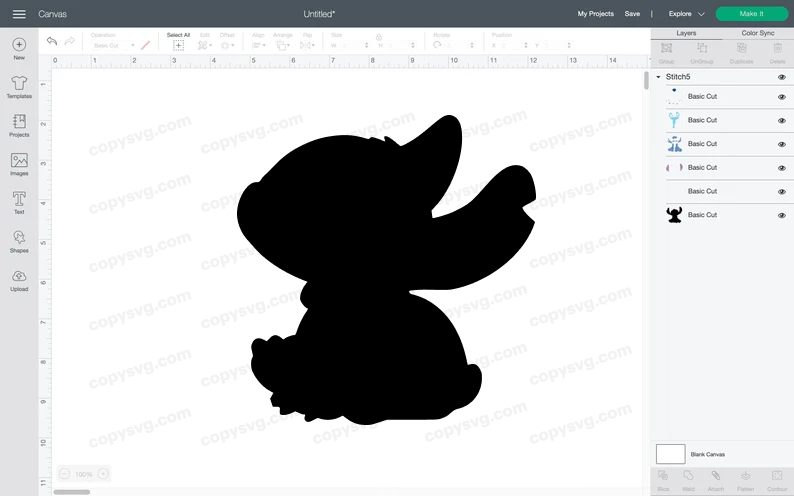Click the Select All icon
The height and width of the screenshot is (496, 794).
click(x=178, y=46)
